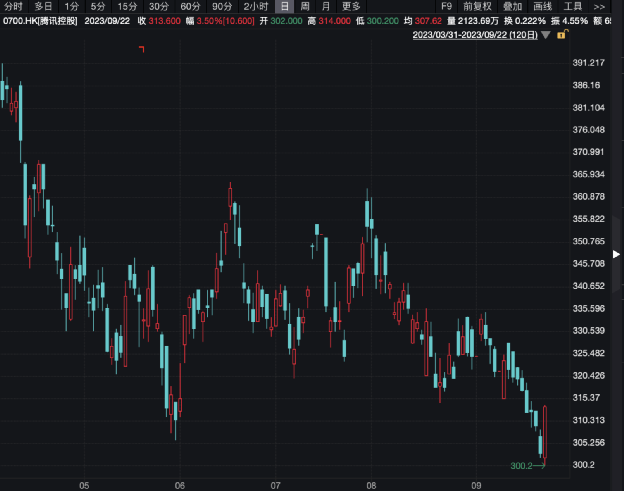This screenshot has height=491, width=624.
Task: Click the 05 month label on time axis
Action: 84,485
